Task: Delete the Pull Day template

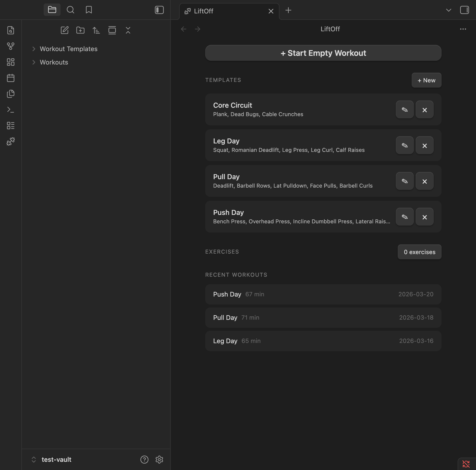Action: (424, 181)
